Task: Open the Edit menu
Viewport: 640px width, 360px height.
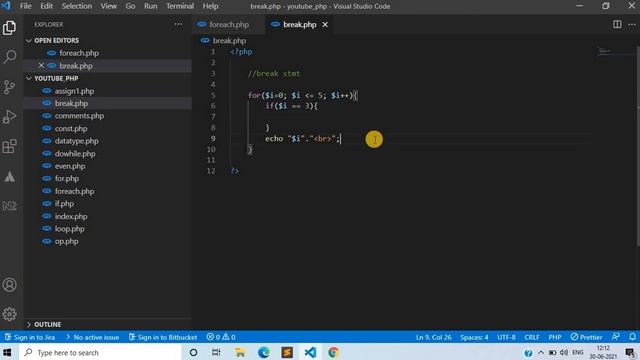Action: (47, 6)
